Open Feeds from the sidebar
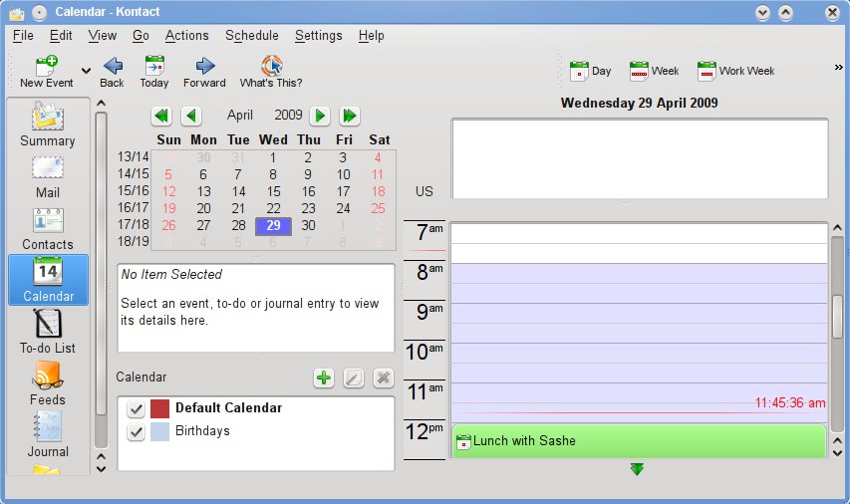850x504 pixels. (48, 382)
